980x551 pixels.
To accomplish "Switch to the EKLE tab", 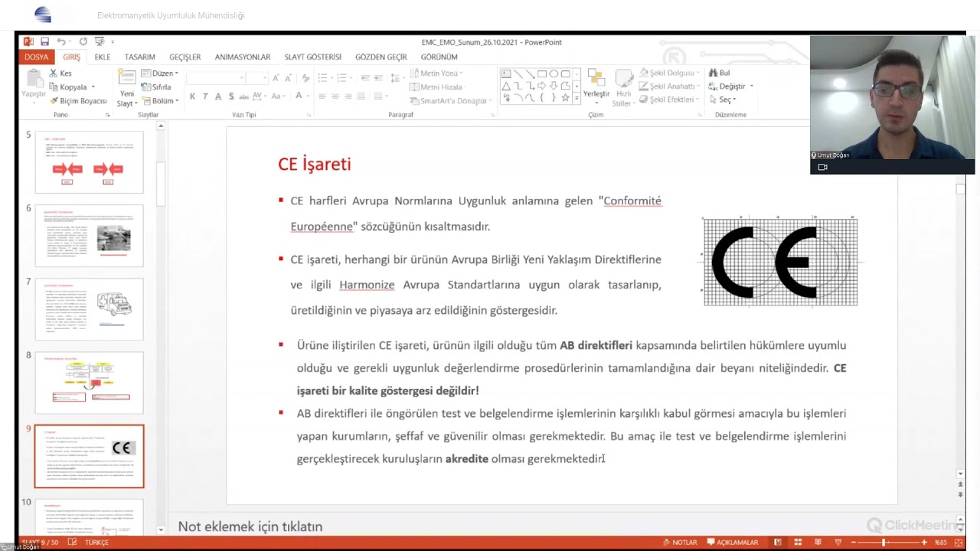I will (x=103, y=57).
